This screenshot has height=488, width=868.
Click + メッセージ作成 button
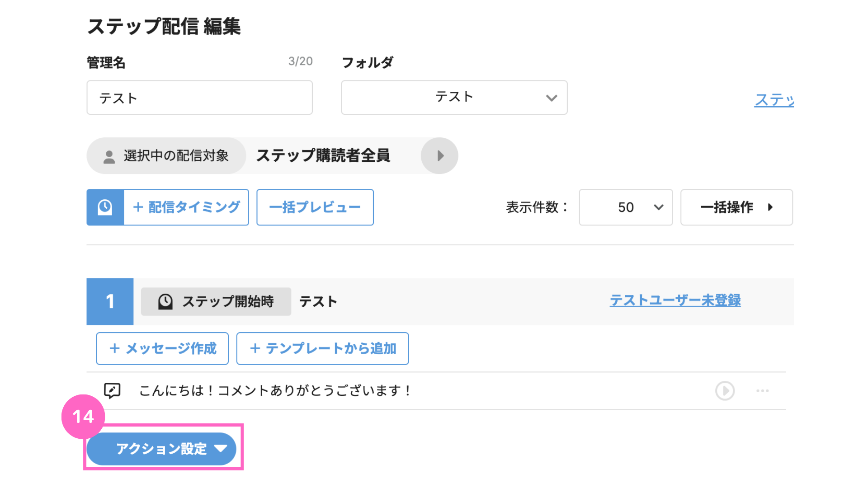[162, 349]
